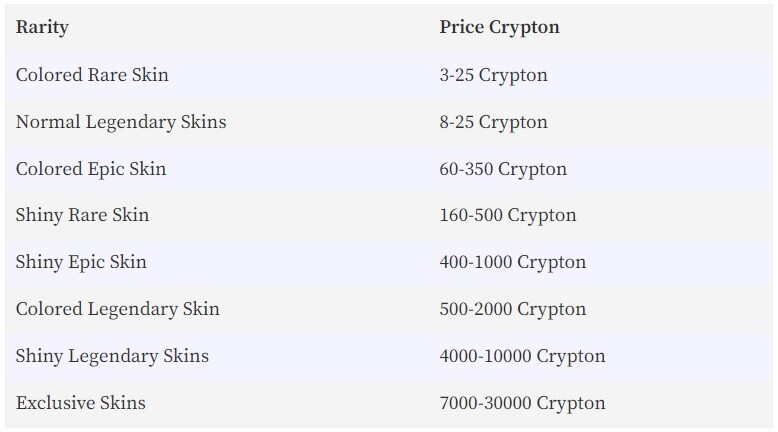Select the 4000-10000 Crypton price
This screenshot has width=778, height=432.
tap(522, 357)
